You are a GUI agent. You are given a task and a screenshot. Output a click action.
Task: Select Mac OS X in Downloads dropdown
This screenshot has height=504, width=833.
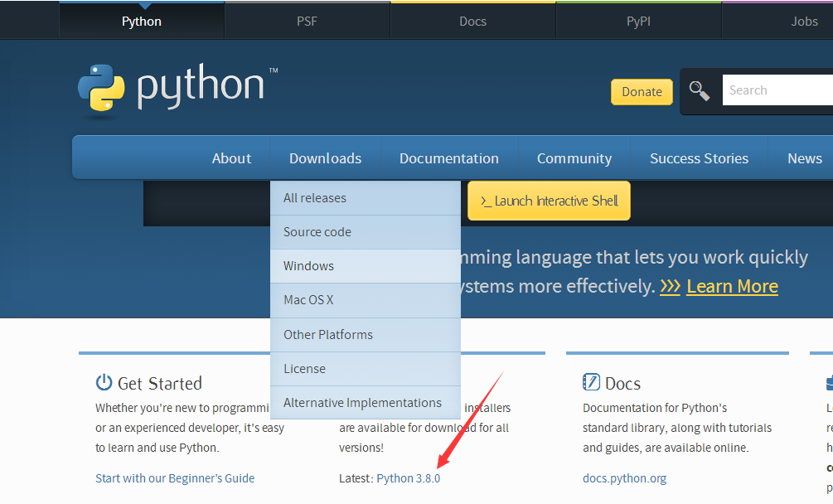coord(366,300)
